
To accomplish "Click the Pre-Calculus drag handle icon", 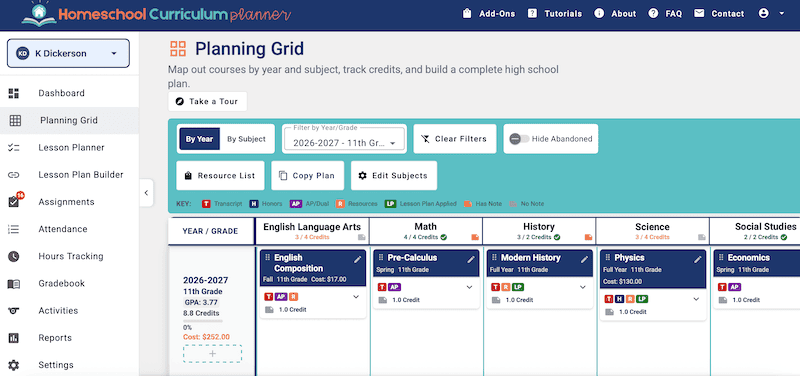I will click(x=381, y=258).
